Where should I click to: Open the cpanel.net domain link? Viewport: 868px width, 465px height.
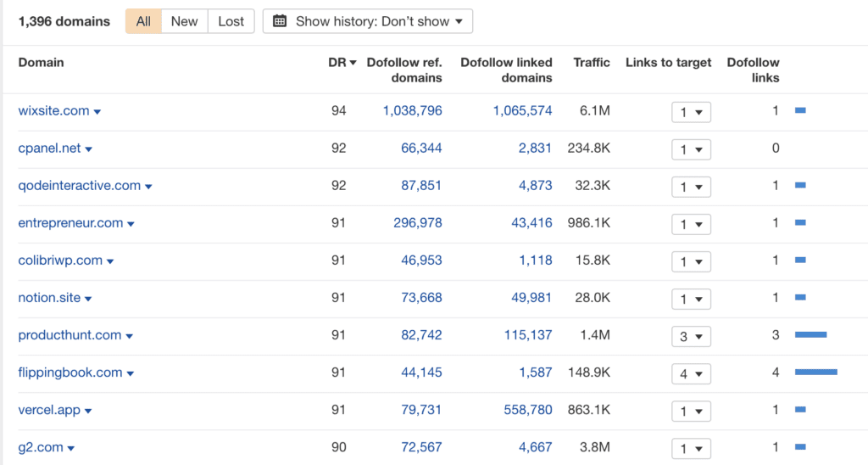49,148
